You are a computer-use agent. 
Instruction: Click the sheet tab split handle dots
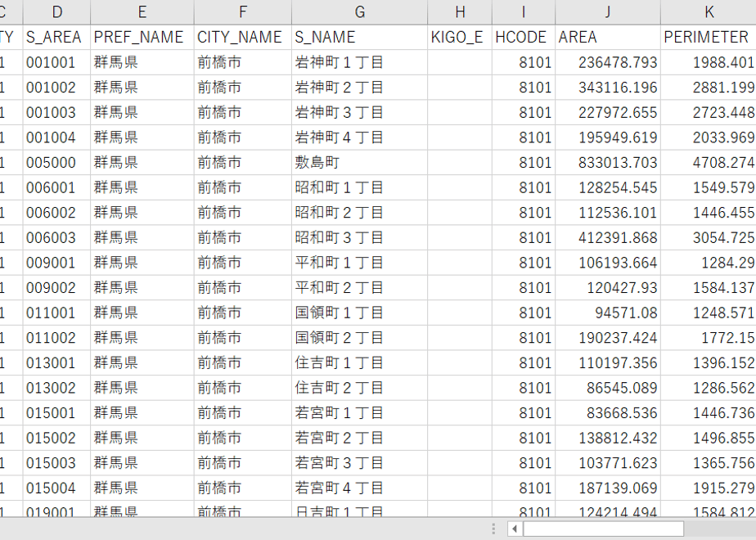point(493,529)
